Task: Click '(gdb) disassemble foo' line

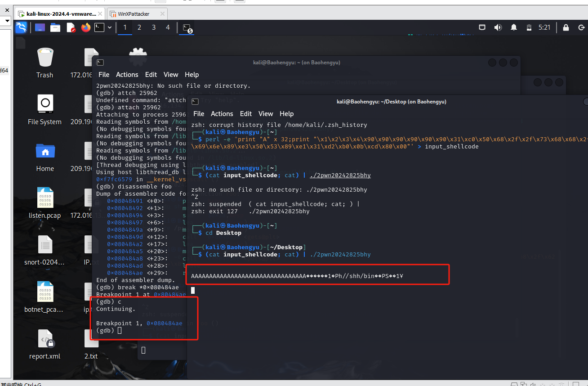Action: click(134, 187)
